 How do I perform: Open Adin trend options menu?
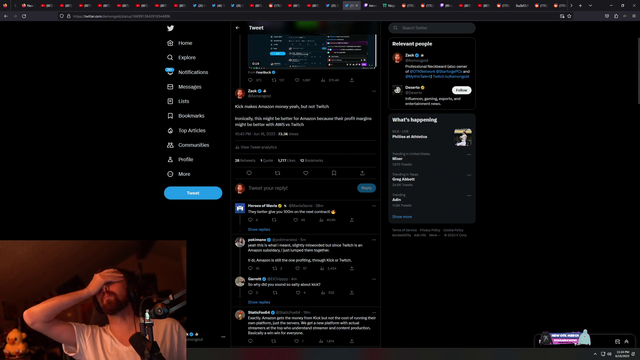click(x=469, y=196)
